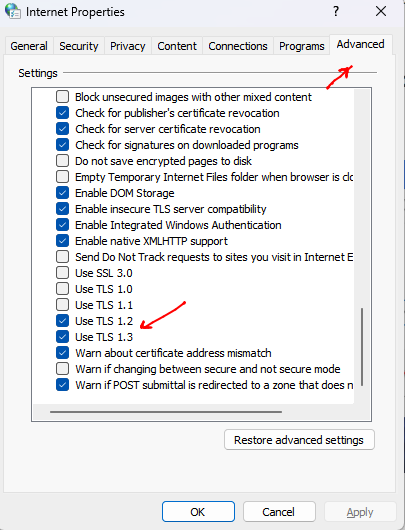Uncheck Enable DOM Storage
The height and width of the screenshot is (530, 405).
[x=63, y=193]
